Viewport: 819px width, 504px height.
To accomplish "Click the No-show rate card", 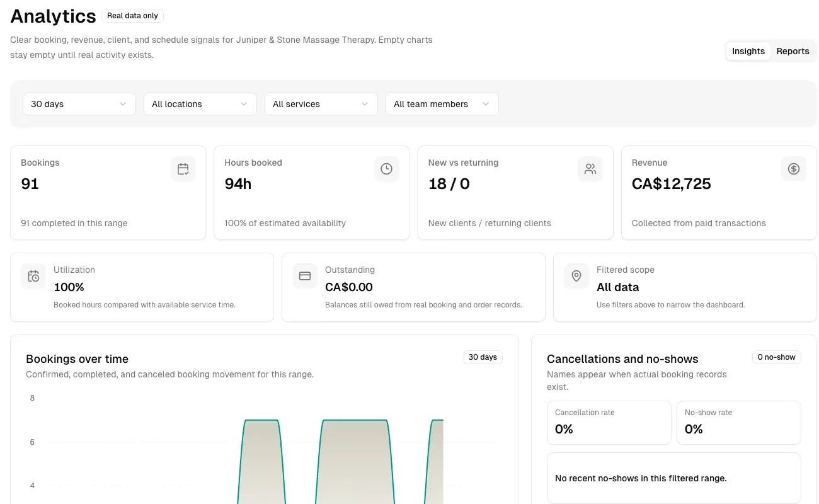I will [739, 423].
